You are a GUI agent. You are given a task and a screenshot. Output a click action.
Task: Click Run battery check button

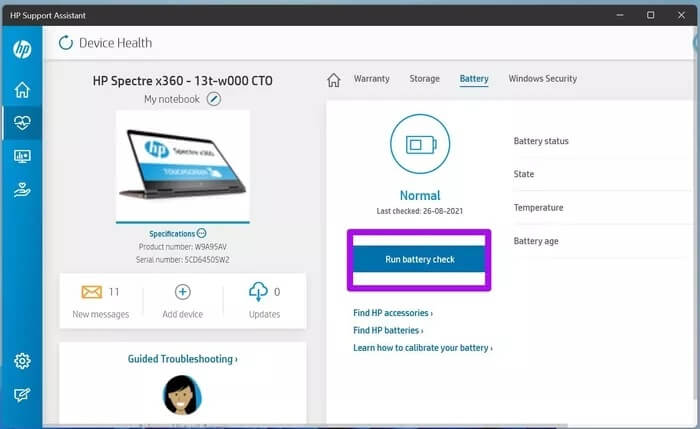pos(419,259)
